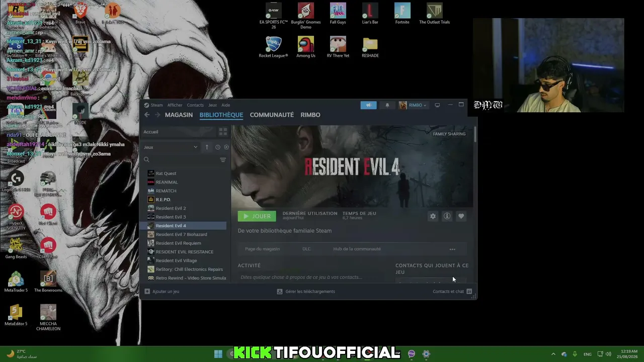Open Hub de la communauté link
Image resolution: width=644 pixels, height=362 pixels.
tap(357, 249)
